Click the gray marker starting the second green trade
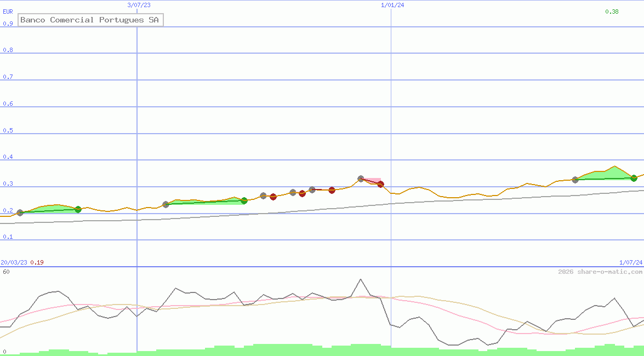Image resolution: width=644 pixels, height=356 pixels. (x=166, y=204)
